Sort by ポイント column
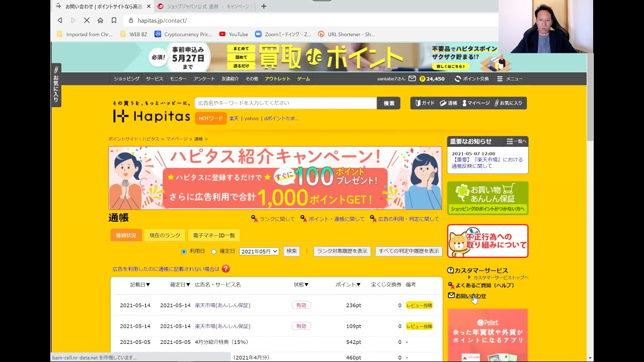Image resolution: width=644 pixels, height=362 pixels. (x=348, y=285)
